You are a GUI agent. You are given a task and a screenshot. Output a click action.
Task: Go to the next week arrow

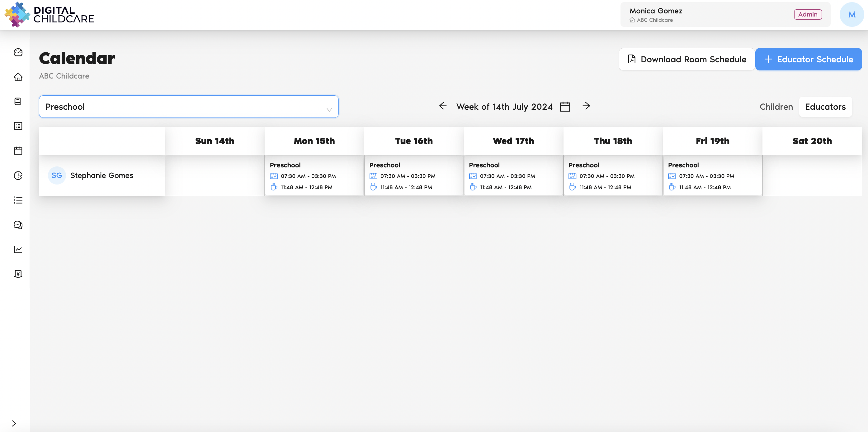pyautogui.click(x=586, y=106)
